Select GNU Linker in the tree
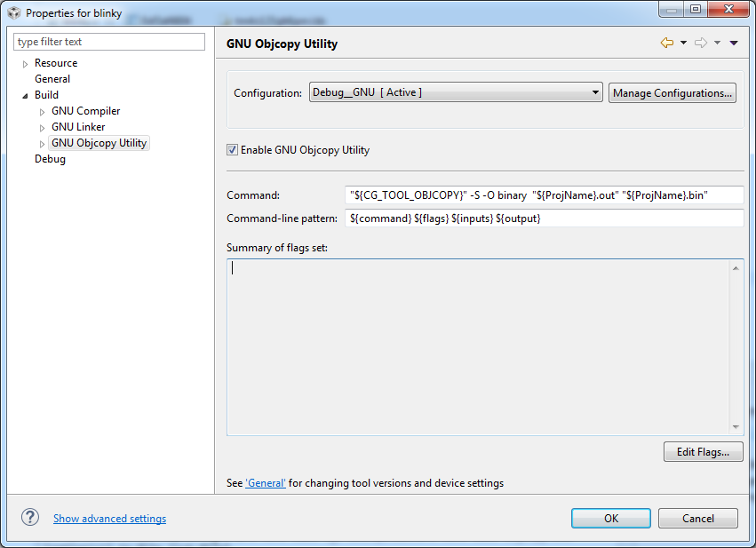The image size is (756, 548). point(78,127)
